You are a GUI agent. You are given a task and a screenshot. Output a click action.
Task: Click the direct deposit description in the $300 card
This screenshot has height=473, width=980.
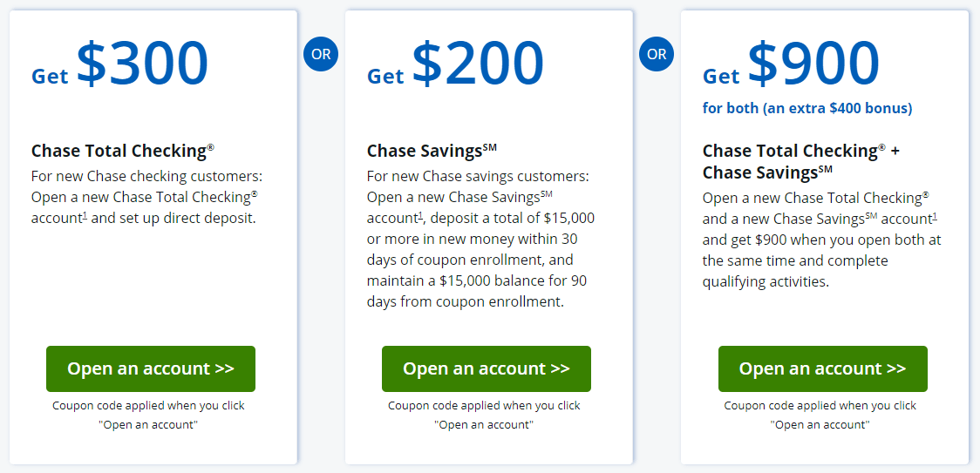click(x=144, y=197)
